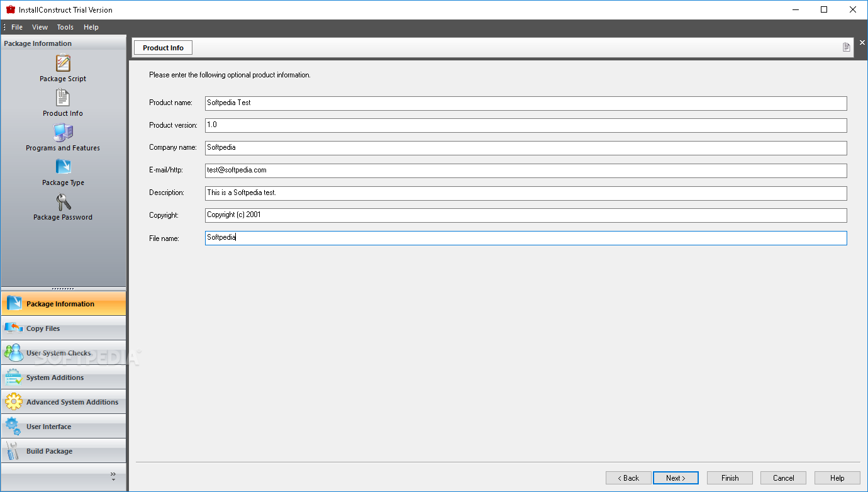Switch to User System Checks section

click(64, 353)
